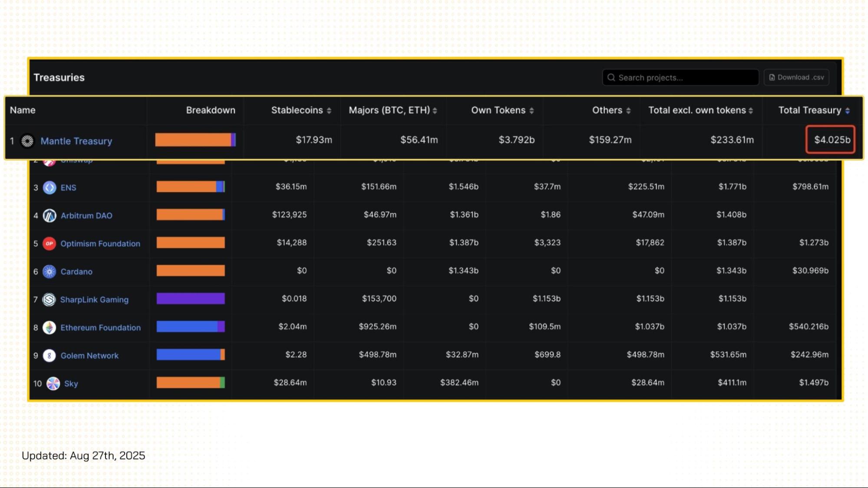This screenshot has width=868, height=488.
Task: Click SharpLink Gaming purple breakdown bar
Action: 191,298
